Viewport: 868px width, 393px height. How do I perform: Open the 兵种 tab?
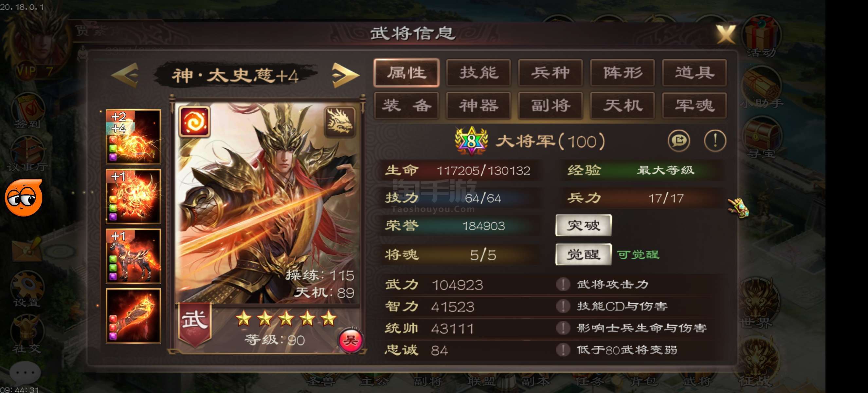point(551,73)
